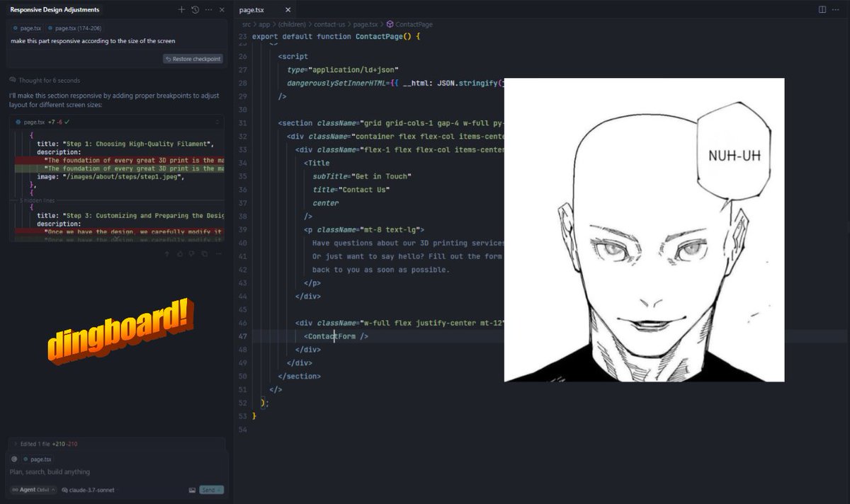Click '(children)' in the breadcrumb

coord(292,24)
